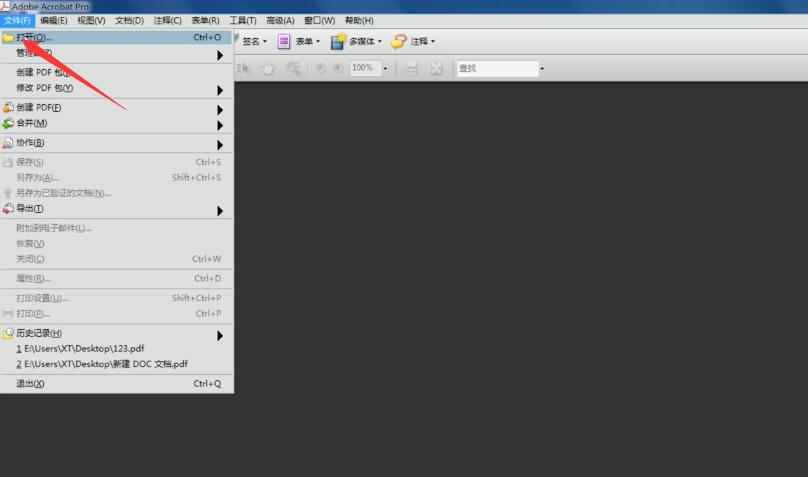
Task: Click the 保存(S) floppy disk icon
Action: click(8, 162)
